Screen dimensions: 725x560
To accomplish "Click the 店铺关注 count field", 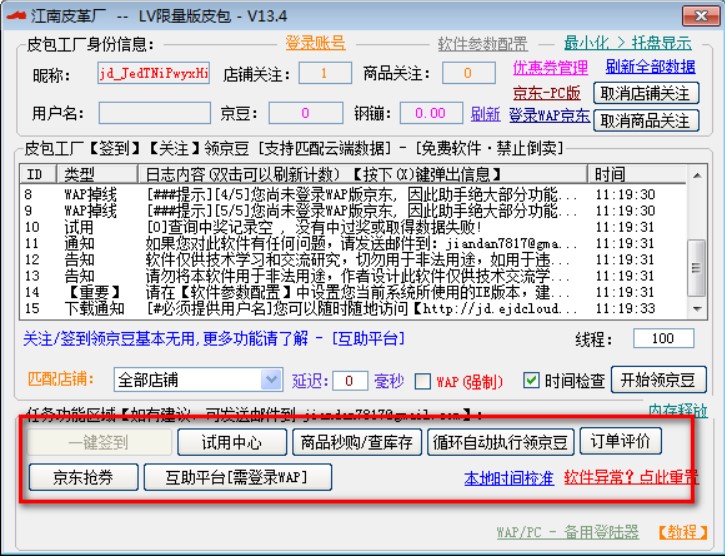I will (x=325, y=73).
